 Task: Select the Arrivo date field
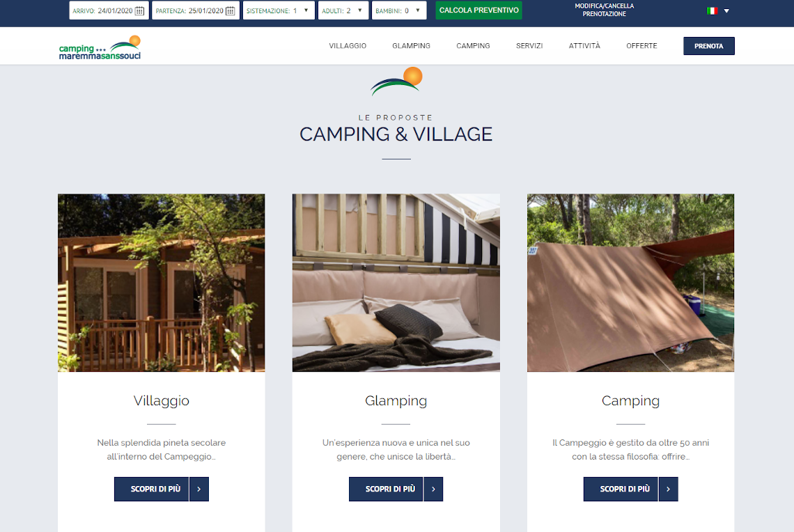(109, 10)
